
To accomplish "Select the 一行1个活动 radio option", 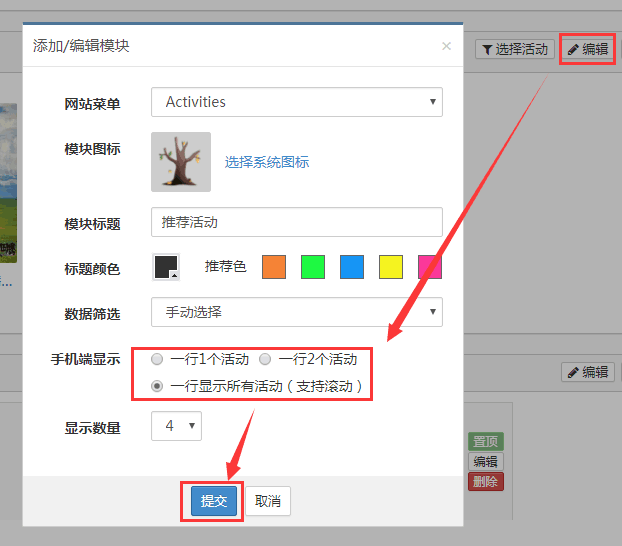I will pos(157,359).
